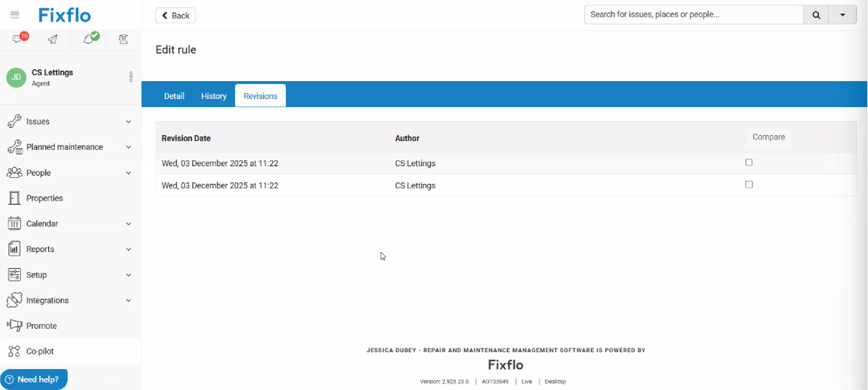This screenshot has height=390, width=868.
Task: Expand the Issues menu chevron
Action: [128, 122]
